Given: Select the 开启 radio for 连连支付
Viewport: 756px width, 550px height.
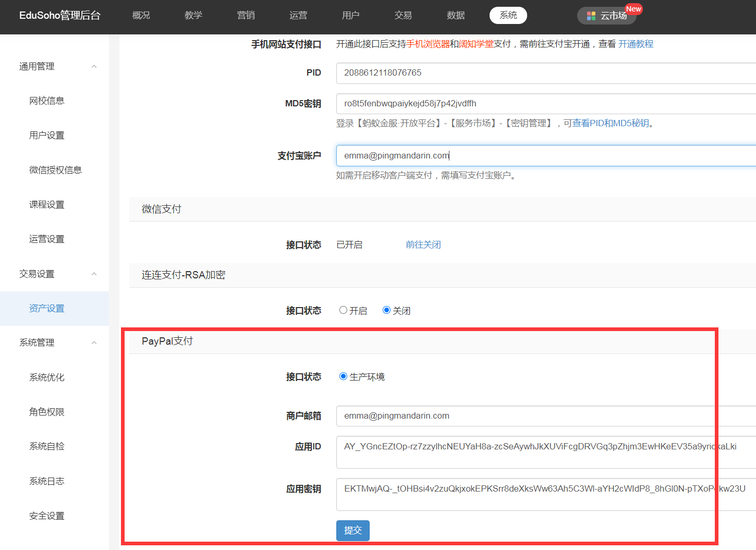Looking at the screenshot, I should pos(343,310).
